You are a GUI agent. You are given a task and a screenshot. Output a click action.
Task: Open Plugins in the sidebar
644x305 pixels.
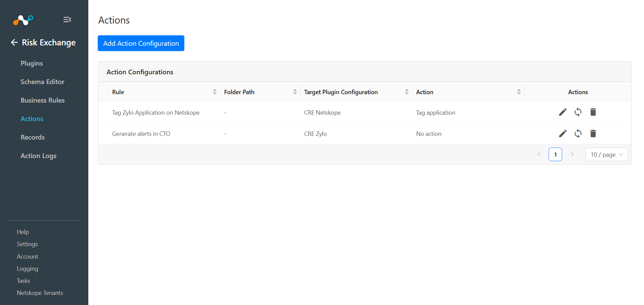(x=32, y=63)
